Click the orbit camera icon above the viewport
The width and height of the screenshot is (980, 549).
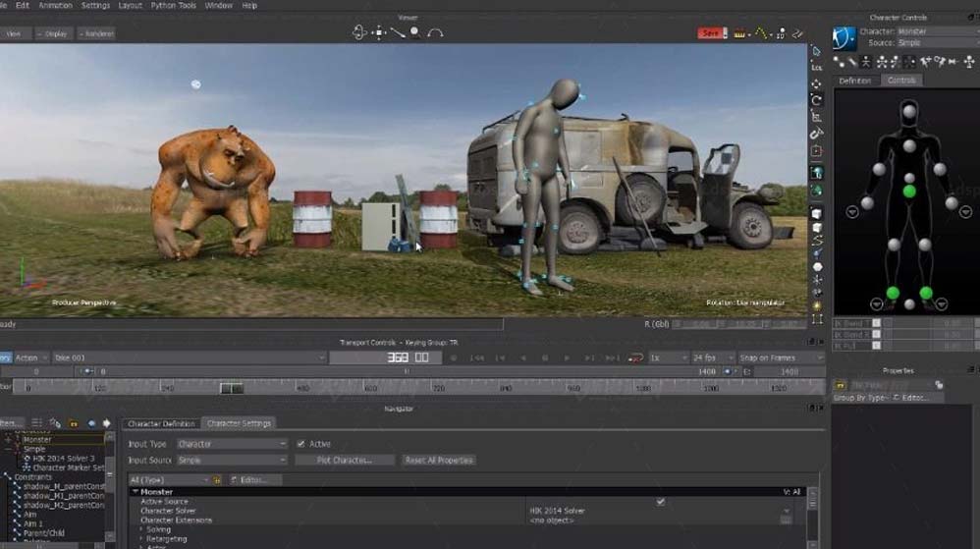pyautogui.click(x=359, y=32)
